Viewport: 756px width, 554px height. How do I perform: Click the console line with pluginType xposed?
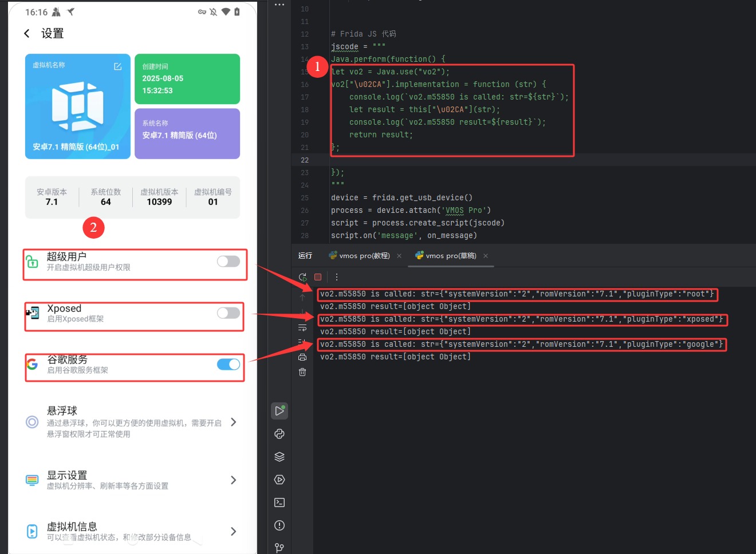(522, 319)
